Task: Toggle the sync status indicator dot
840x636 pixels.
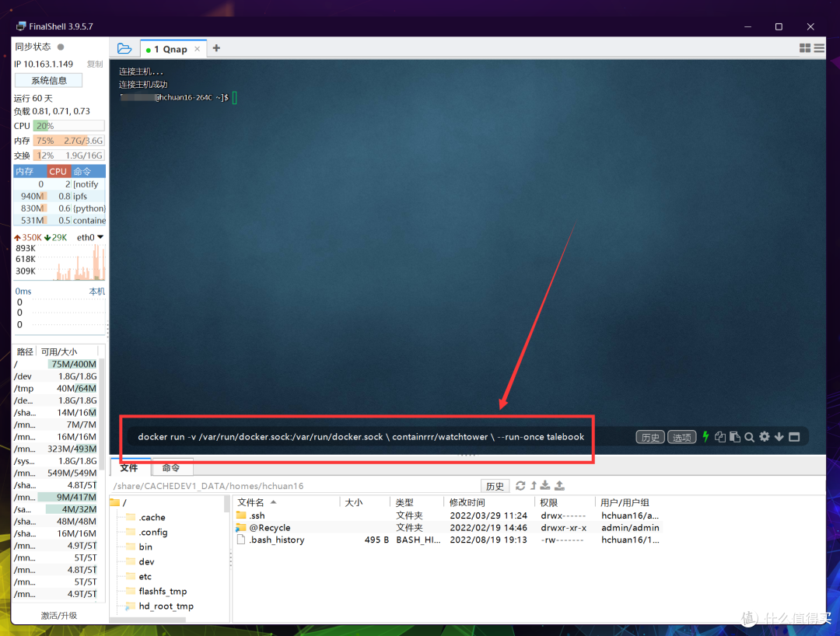Action: coord(61,47)
